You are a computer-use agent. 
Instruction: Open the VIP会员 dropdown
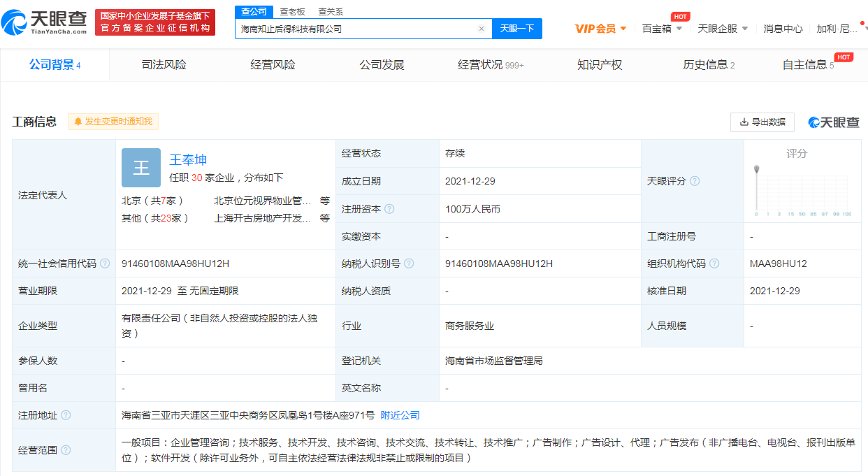(x=600, y=29)
